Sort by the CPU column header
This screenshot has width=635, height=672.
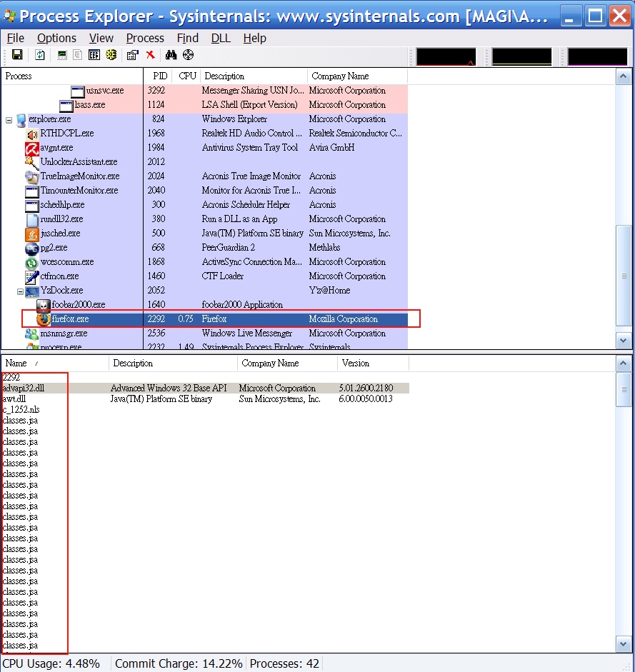tap(186, 76)
